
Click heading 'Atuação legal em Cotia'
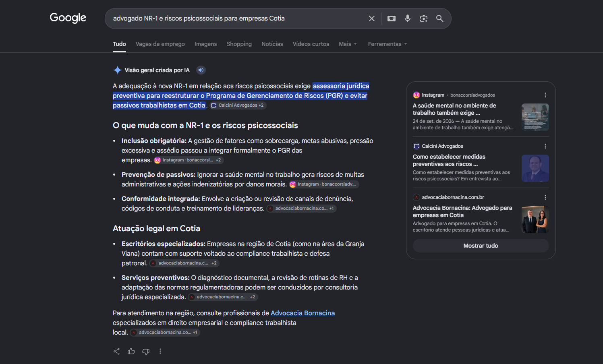156,228
